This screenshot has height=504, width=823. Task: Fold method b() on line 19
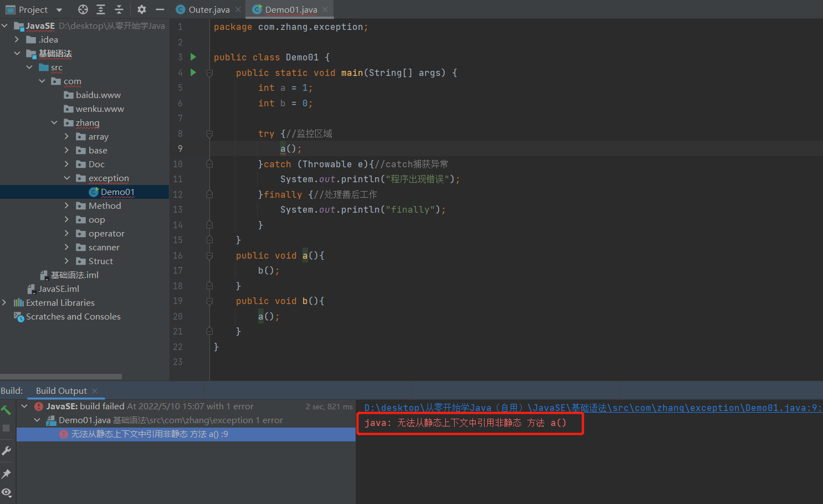pos(209,301)
